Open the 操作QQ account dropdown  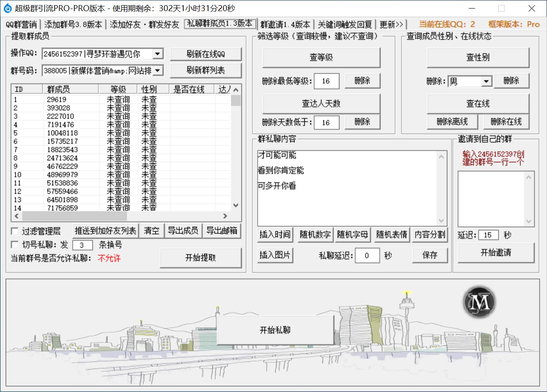[x=158, y=54]
